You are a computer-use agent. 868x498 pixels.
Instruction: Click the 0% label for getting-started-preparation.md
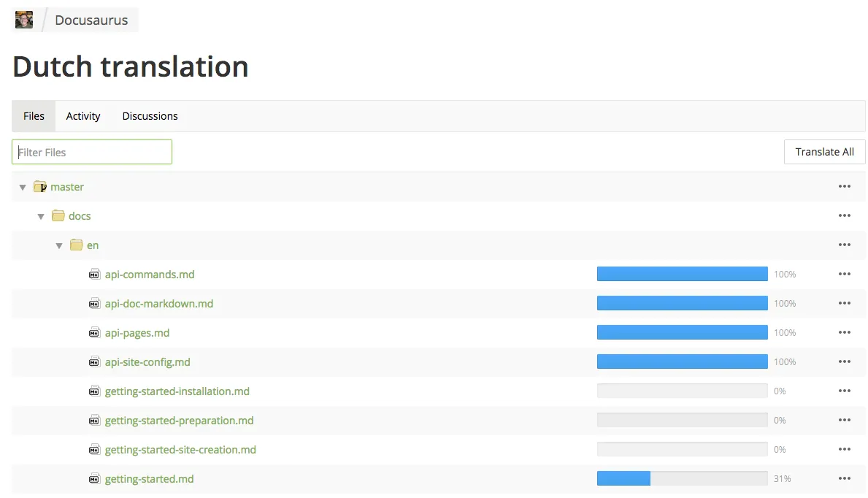pyautogui.click(x=780, y=420)
